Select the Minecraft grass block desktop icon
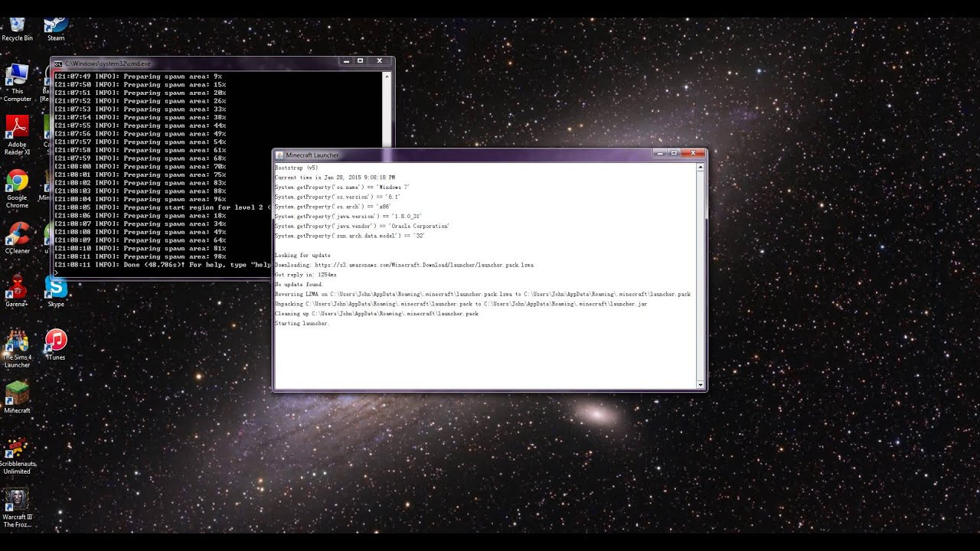Viewport: 980px width, 551px height. coord(17,398)
